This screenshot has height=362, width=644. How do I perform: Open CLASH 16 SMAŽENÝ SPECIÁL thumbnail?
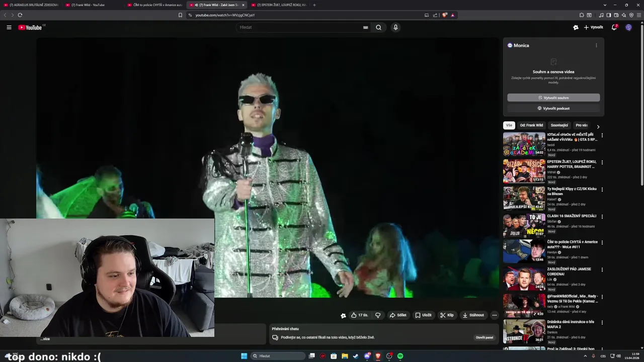524,225
